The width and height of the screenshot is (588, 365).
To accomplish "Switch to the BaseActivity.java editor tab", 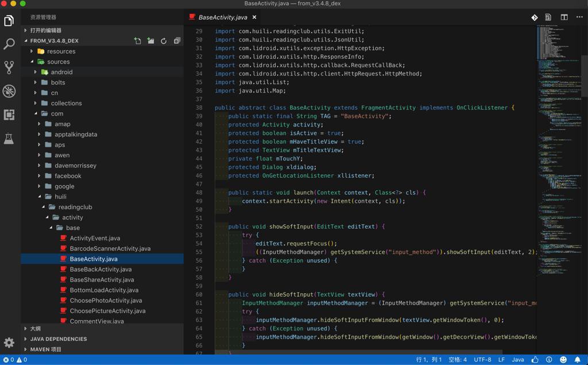I will click(223, 17).
